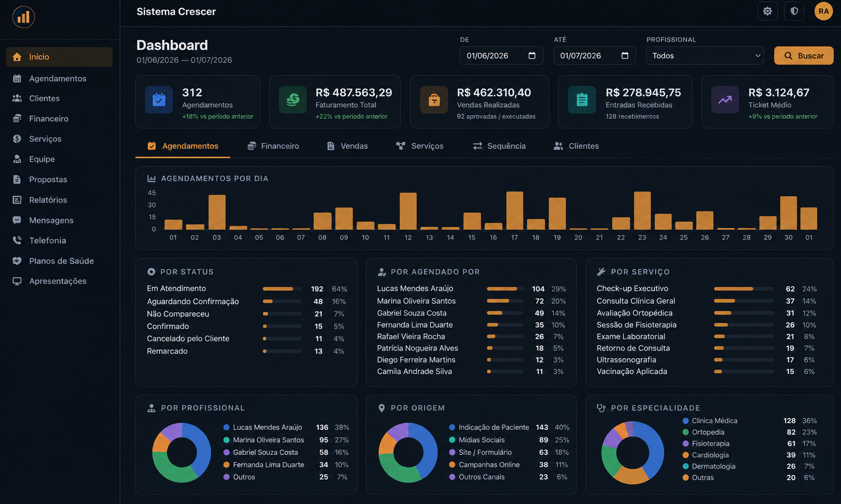Switch to the Vendas tab
Viewport: 841px width, 504px height.
pyautogui.click(x=347, y=146)
